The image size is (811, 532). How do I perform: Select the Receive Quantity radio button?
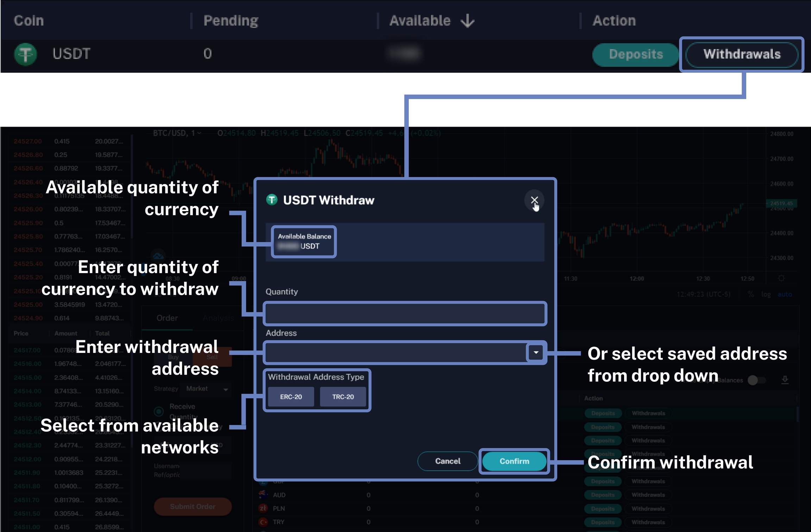(159, 411)
